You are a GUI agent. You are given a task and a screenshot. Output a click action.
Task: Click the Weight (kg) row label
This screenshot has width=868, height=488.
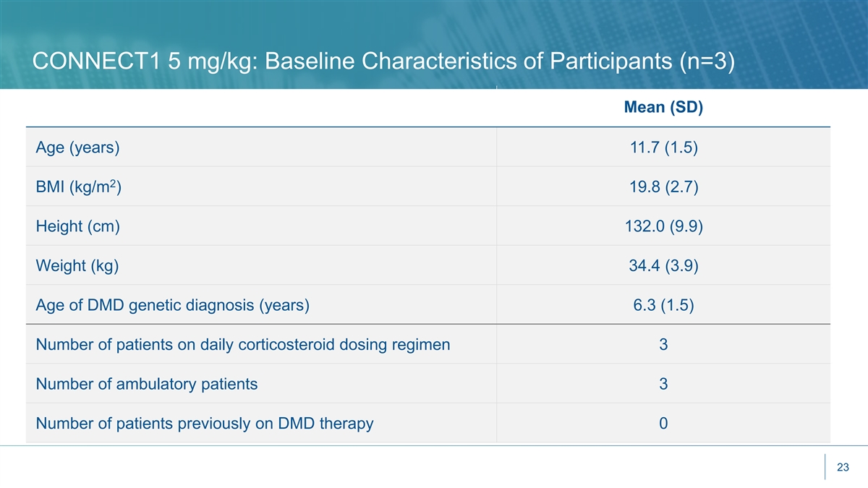point(77,266)
